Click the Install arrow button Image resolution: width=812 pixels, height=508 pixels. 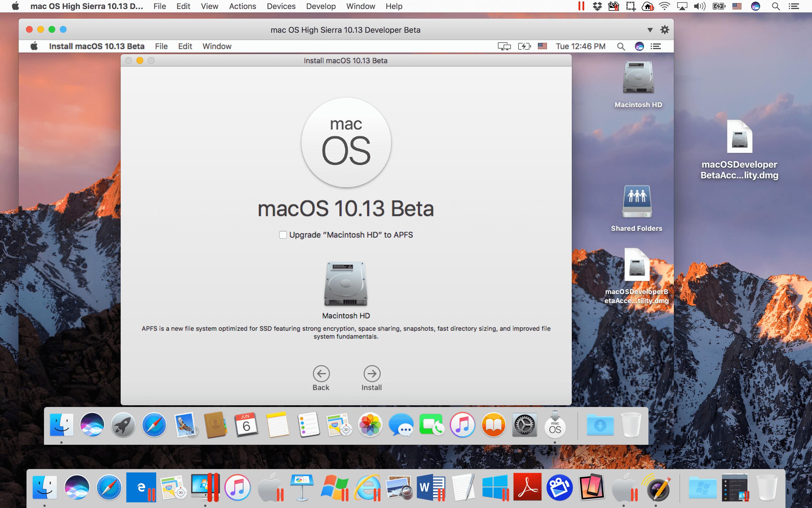pyautogui.click(x=372, y=374)
